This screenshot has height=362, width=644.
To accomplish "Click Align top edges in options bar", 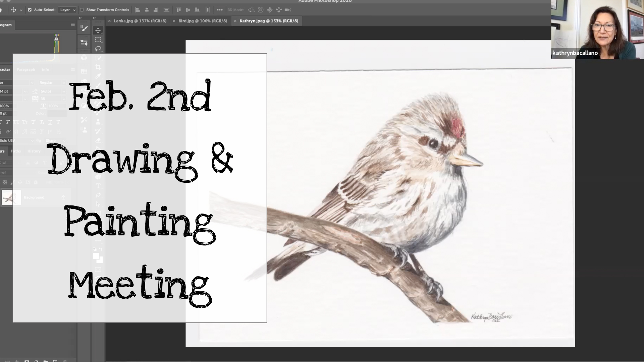I will (178, 10).
